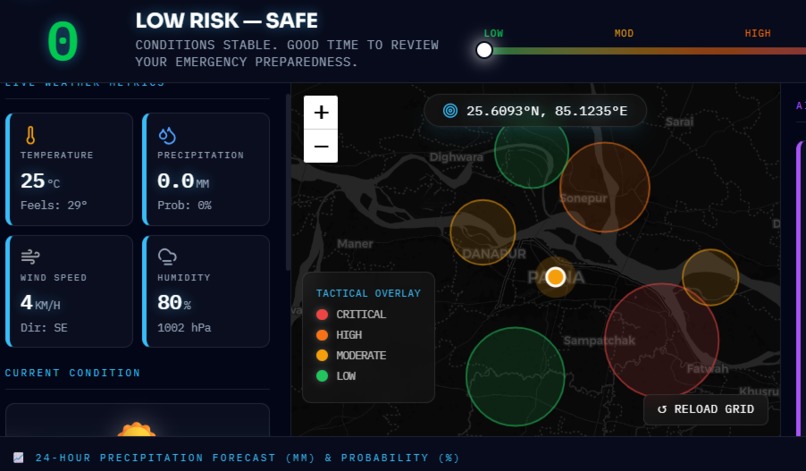Viewport: 806px width, 471px height.
Task: Click the Dir: SE text
Action: [44, 328]
